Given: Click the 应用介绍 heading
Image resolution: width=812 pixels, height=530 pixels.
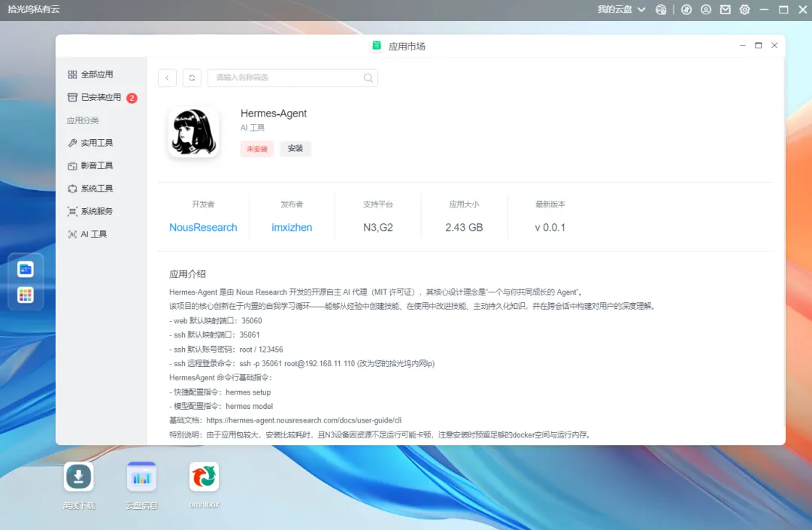Looking at the screenshot, I should coord(187,274).
